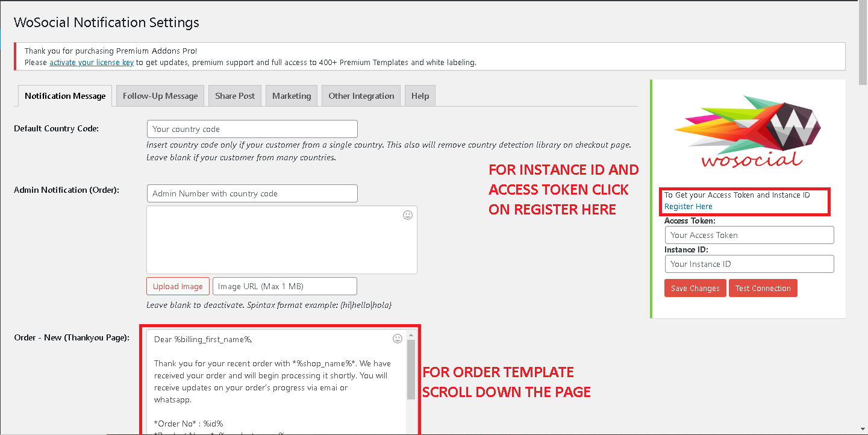Click the Test Connection button
This screenshot has height=435, width=868.
763,288
